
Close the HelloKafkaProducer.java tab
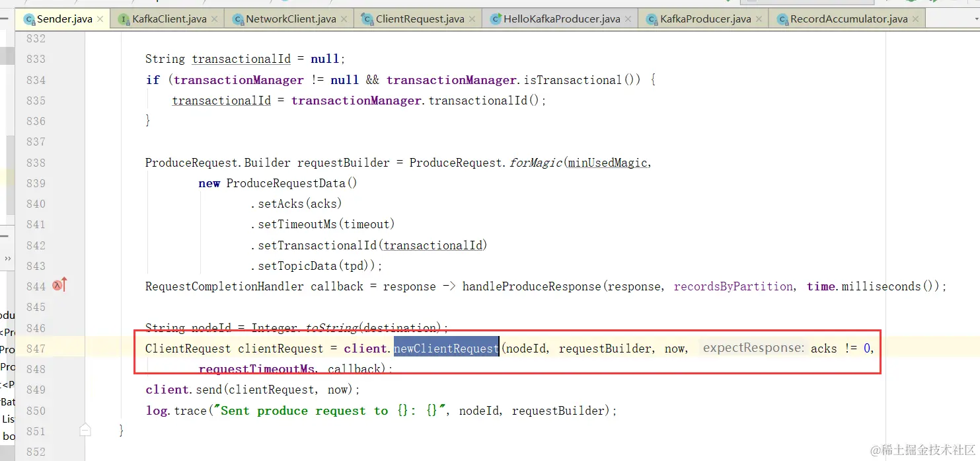[628, 19]
